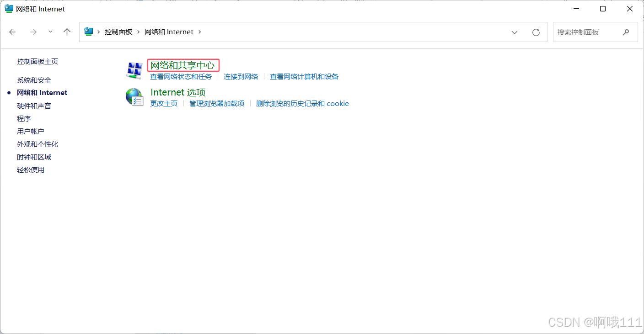This screenshot has width=644, height=334.
Task: Click 删除浏览的历史记录和 cookie
Action: point(303,103)
